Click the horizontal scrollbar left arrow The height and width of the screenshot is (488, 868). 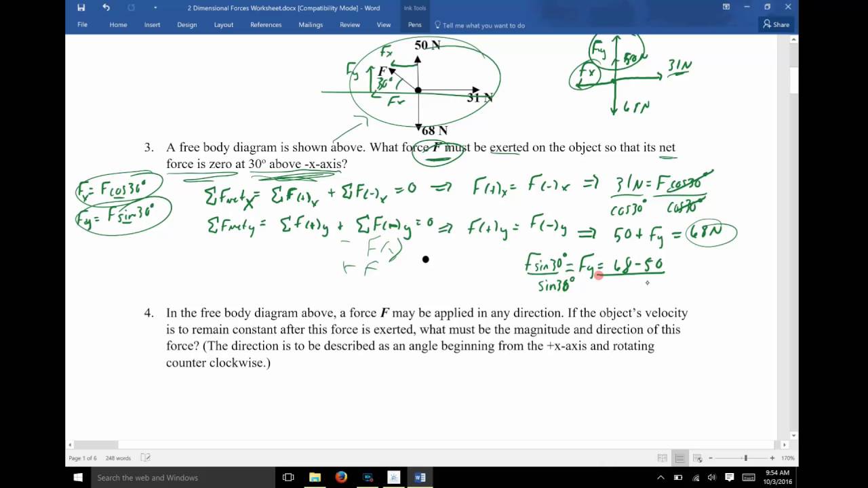[x=70, y=445]
